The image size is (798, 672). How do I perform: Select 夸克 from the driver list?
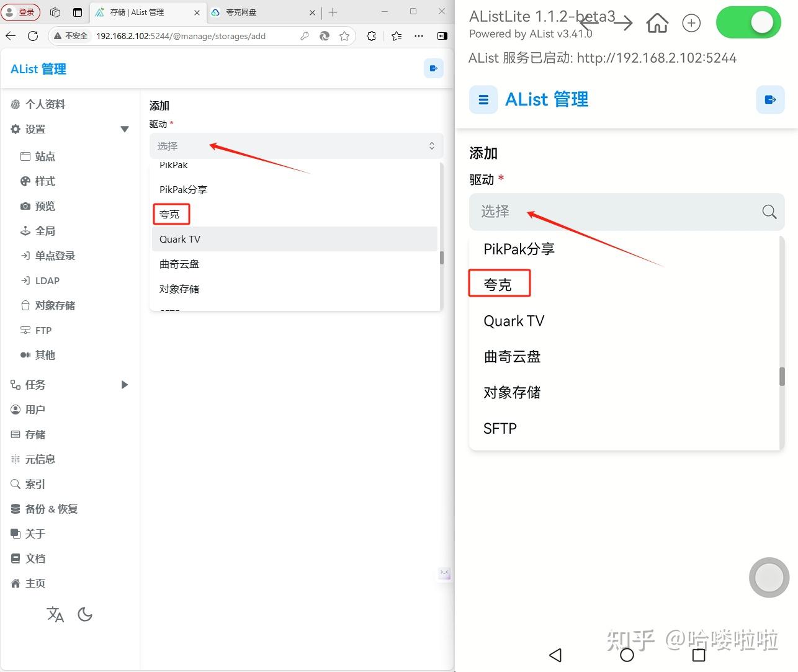[x=171, y=213]
